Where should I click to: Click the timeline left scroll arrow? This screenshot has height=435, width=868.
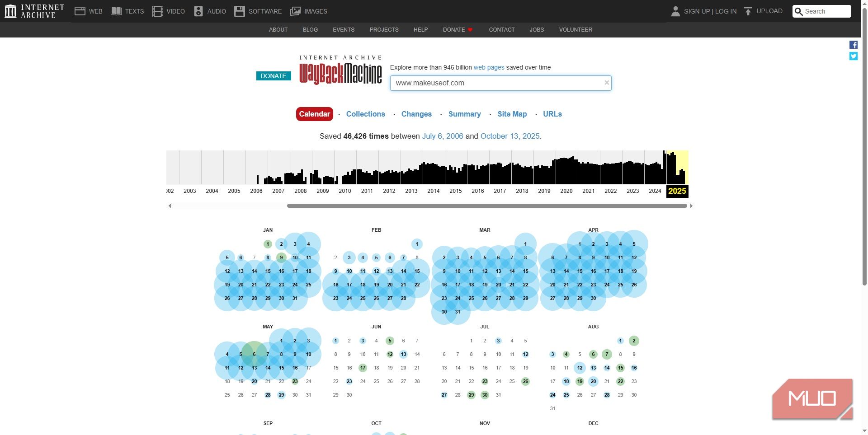(170, 206)
